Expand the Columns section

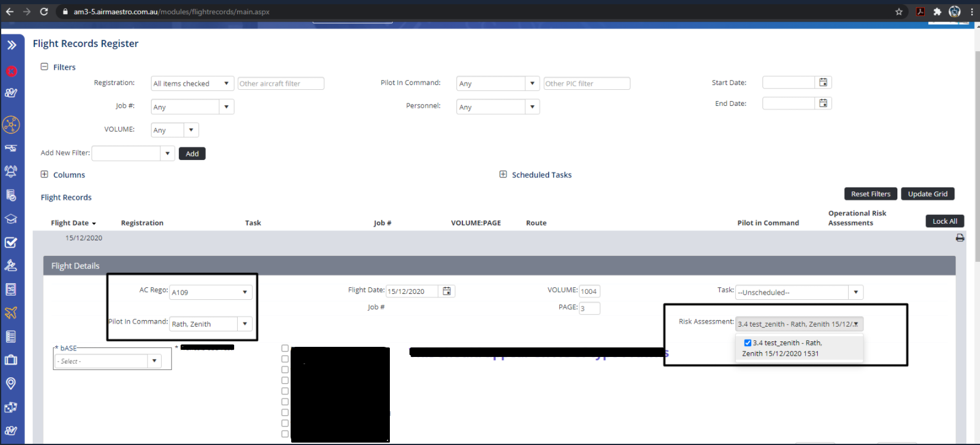click(x=44, y=174)
